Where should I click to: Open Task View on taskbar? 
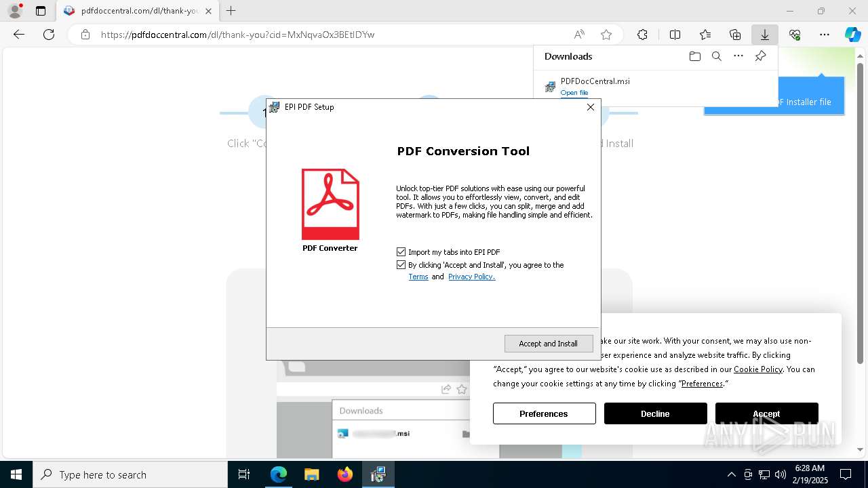point(244,474)
